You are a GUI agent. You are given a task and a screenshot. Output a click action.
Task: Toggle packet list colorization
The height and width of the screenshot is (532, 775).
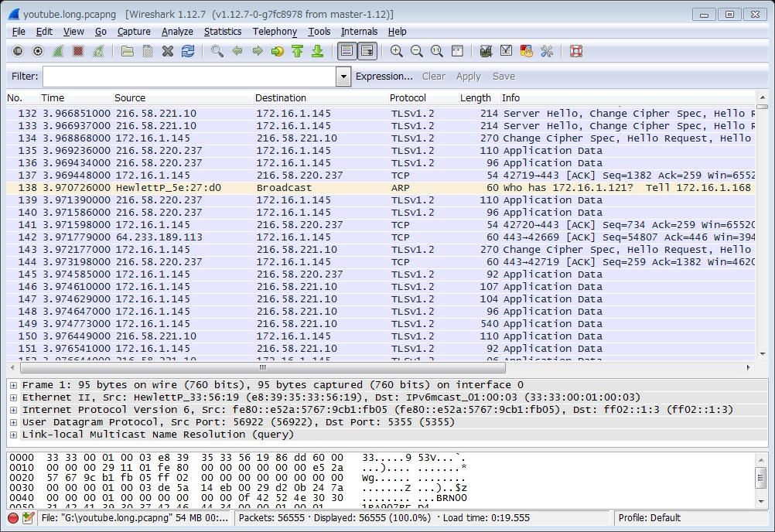(347, 51)
